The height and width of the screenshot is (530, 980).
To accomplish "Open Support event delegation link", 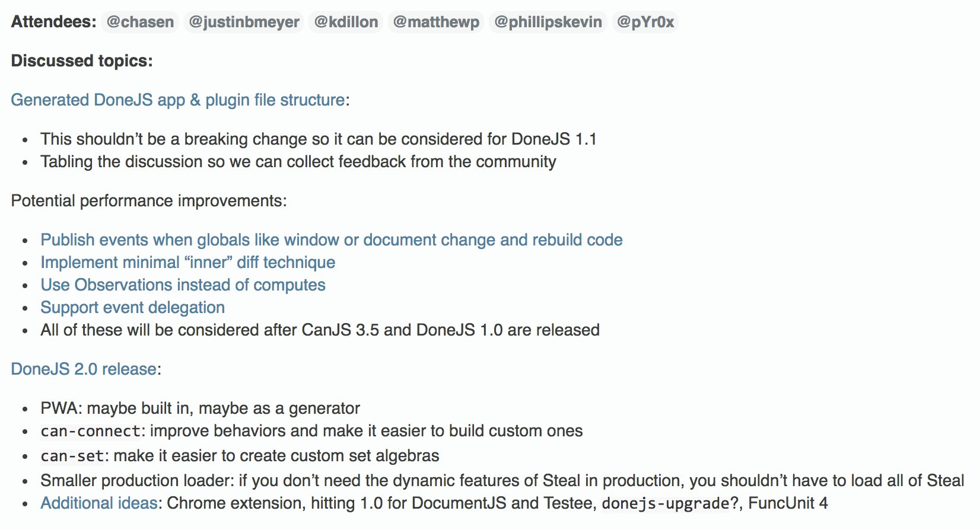I will [x=133, y=307].
